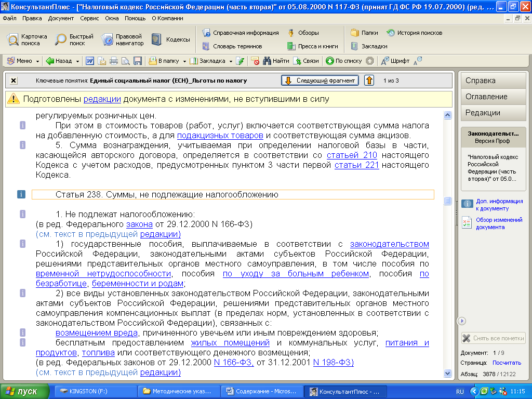Click the edit notes icon after Закладка
This screenshot has width=532, height=399.
240,61
